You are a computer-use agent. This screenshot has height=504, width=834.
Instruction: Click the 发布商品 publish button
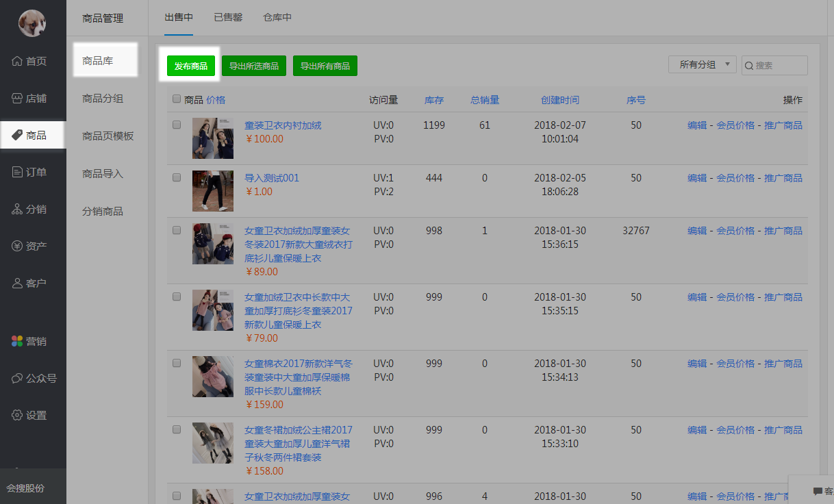click(x=191, y=66)
